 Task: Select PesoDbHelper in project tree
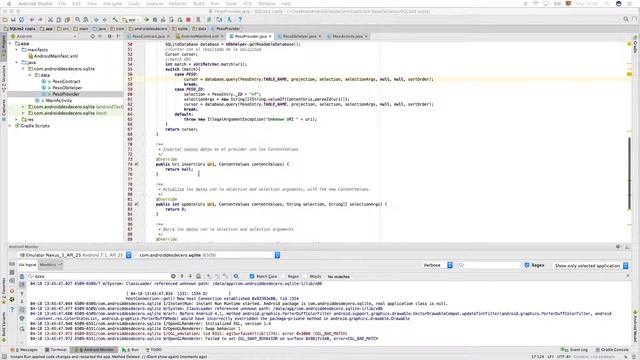pos(67,88)
